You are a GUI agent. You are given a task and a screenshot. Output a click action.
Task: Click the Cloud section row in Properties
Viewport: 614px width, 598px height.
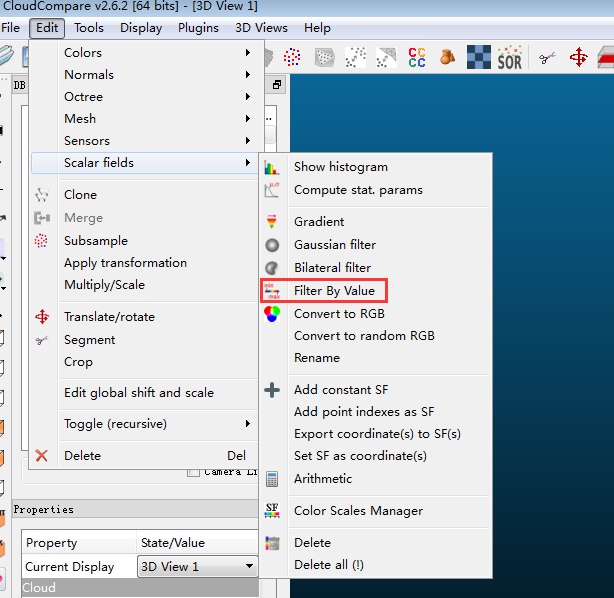[x=140, y=587]
